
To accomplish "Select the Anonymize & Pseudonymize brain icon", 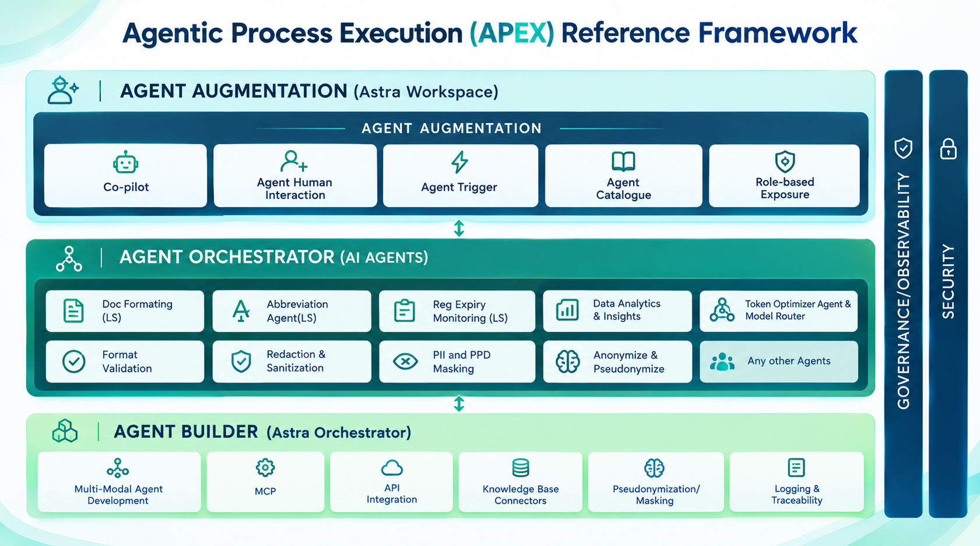I will [567, 362].
